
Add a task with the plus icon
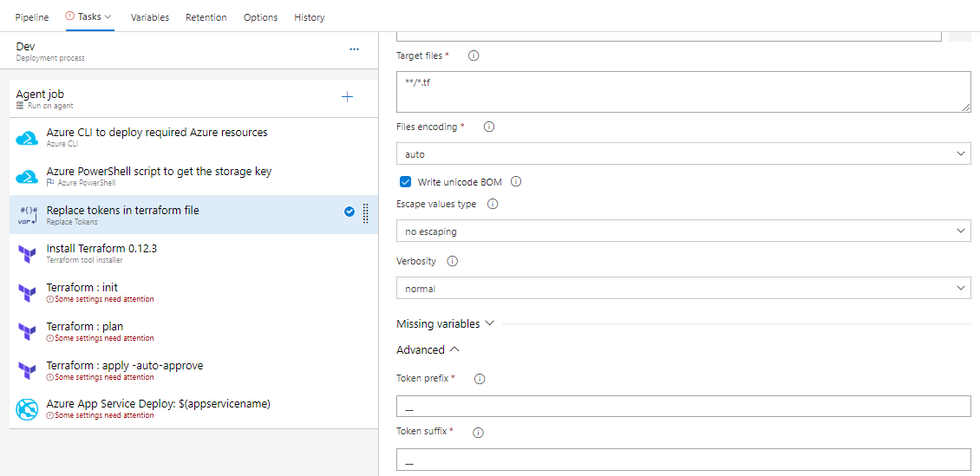[348, 97]
